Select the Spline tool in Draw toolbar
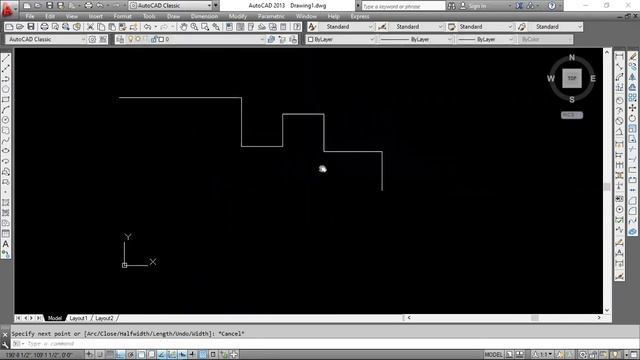Screen dimensions: 640x360 pyautogui.click(x=6, y=140)
